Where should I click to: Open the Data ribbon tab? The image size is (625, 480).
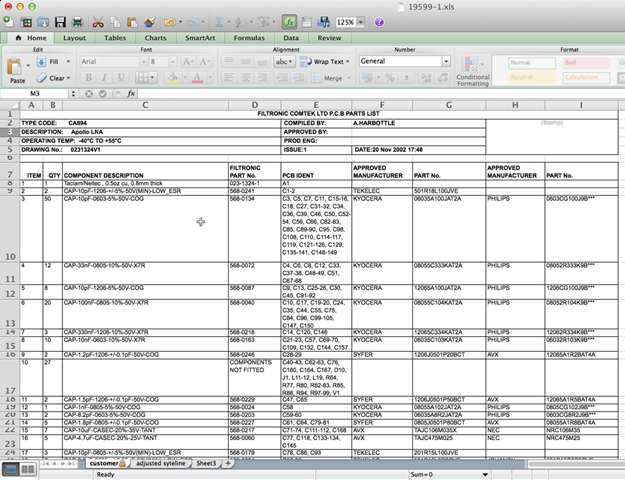click(x=291, y=38)
